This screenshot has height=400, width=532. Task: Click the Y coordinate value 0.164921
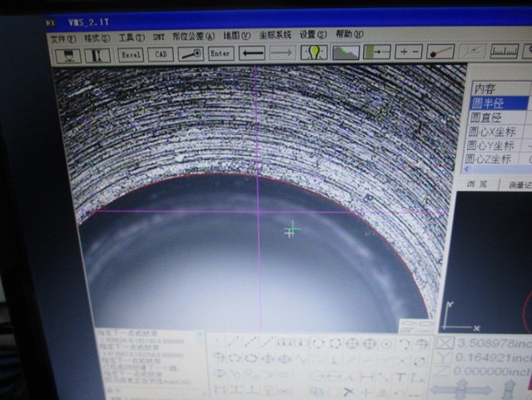click(x=485, y=357)
